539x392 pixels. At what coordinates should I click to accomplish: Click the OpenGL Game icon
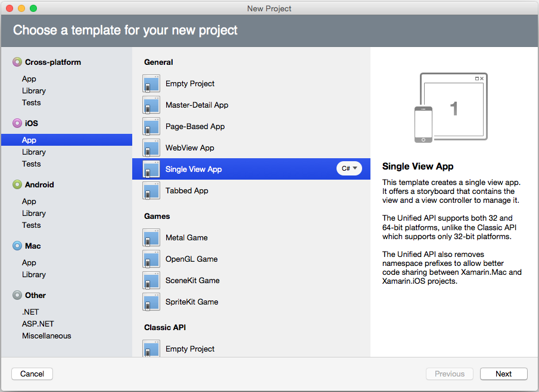pos(151,259)
